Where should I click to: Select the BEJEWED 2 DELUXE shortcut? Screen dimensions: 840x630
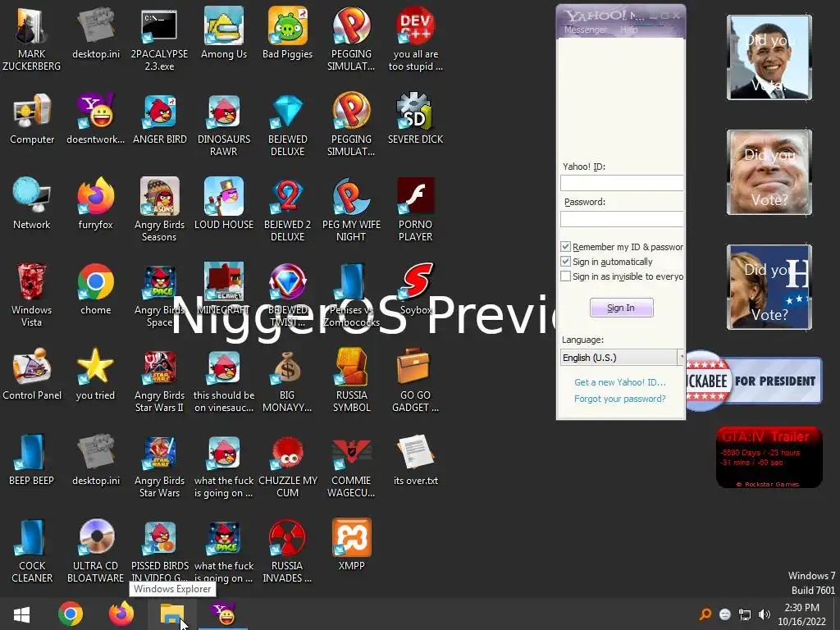click(x=288, y=209)
